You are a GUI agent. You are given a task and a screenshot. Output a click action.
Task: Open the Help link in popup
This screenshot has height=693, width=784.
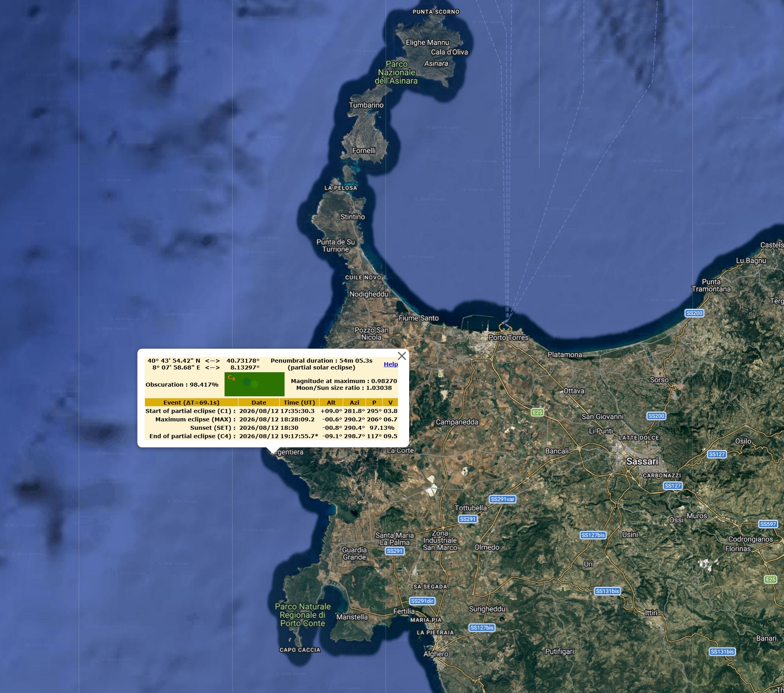390,364
